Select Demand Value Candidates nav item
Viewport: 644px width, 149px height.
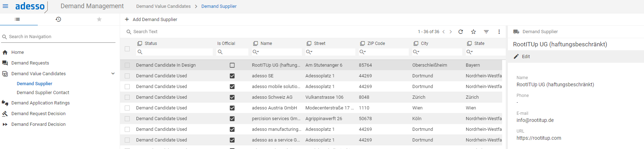[38, 73]
